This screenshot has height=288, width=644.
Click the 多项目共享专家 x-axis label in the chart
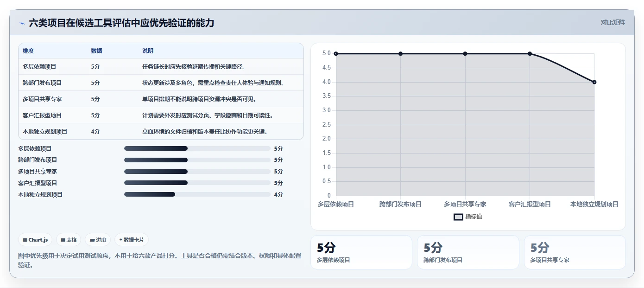[x=465, y=204]
